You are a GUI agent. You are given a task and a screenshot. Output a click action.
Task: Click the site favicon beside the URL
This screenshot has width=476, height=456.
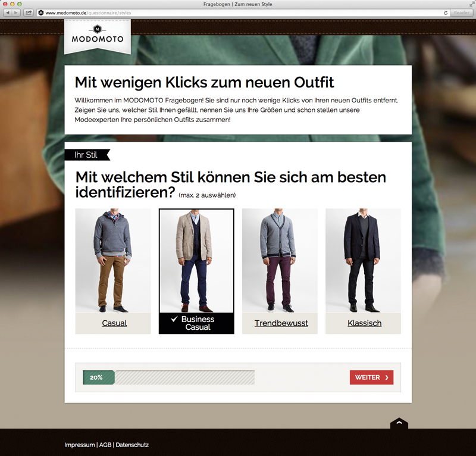[41, 13]
